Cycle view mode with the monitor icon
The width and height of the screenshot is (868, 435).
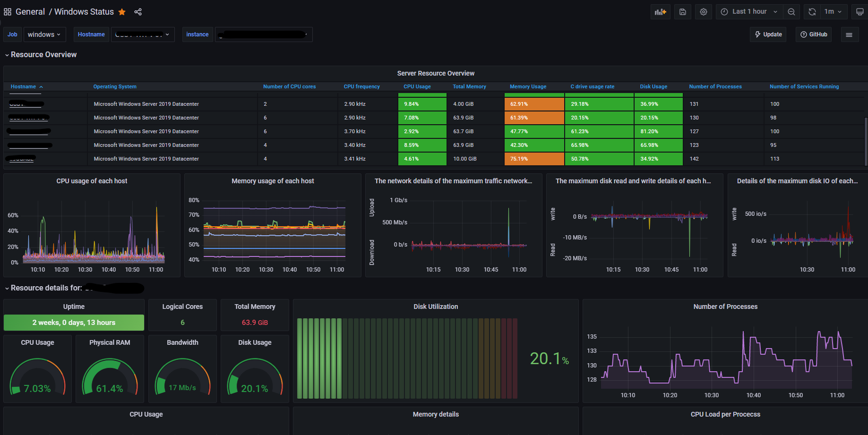coord(860,12)
